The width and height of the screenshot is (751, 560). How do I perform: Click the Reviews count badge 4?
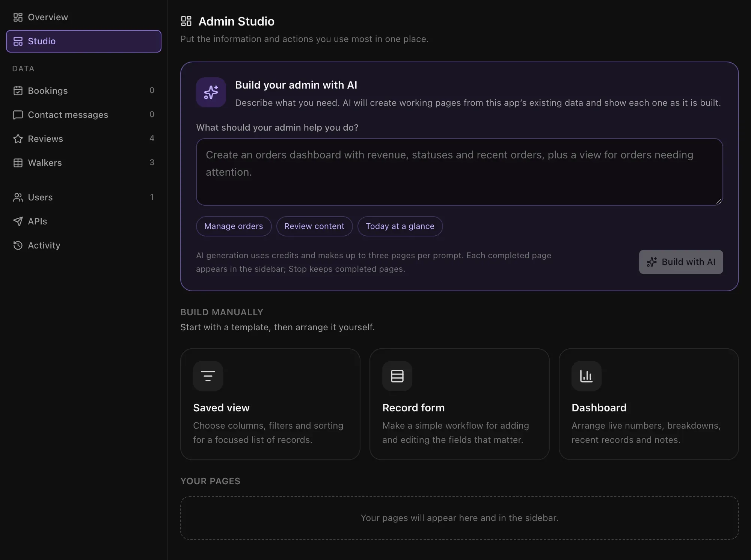152,138
